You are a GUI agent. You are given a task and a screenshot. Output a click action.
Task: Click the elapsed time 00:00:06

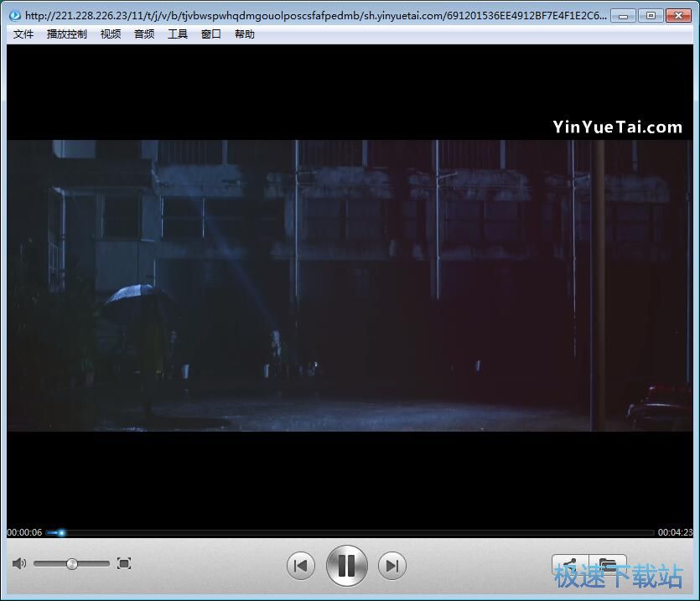tap(24, 532)
